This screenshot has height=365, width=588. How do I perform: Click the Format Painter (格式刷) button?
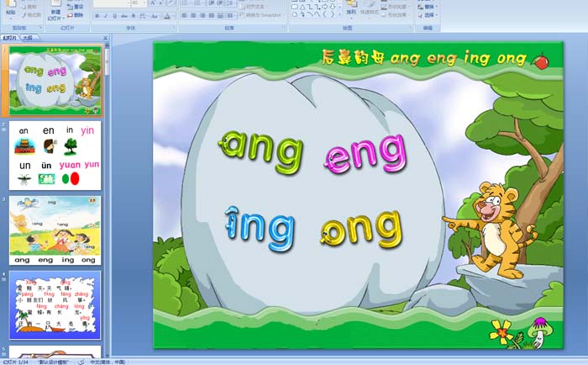click(32, 15)
